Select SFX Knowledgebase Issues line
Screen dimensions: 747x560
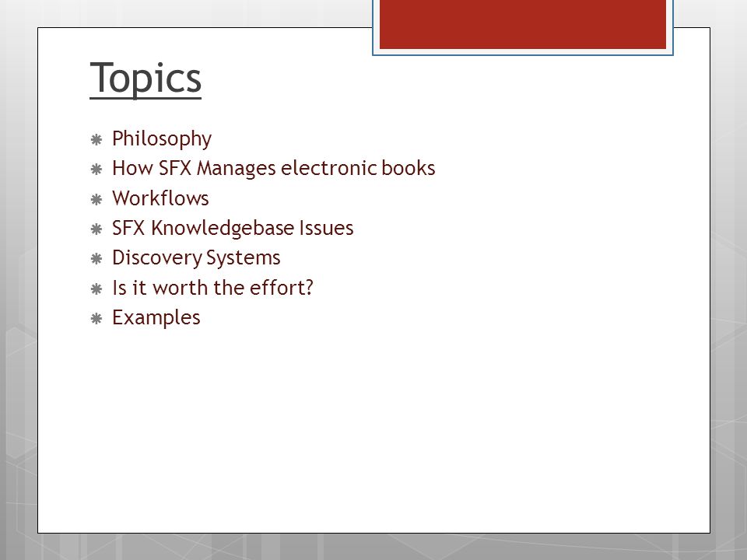(x=233, y=229)
